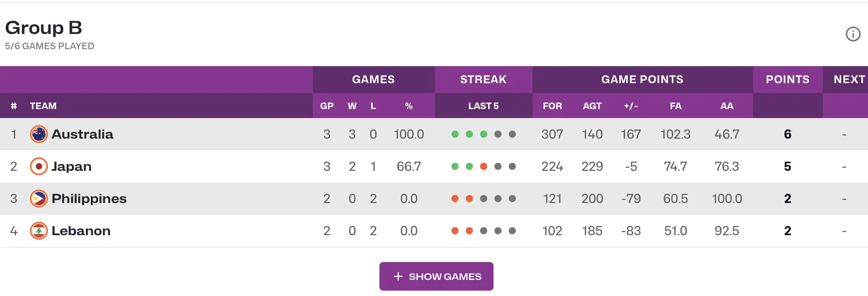
Task: Click the info icon beside Group B
Action: point(853,34)
